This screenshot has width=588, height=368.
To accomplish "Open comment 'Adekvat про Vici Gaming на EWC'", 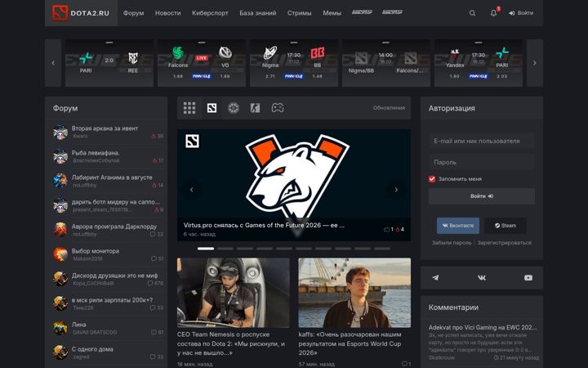I will 483,327.
